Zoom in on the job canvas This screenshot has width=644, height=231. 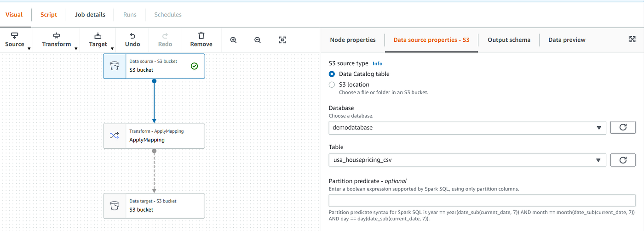tap(234, 40)
